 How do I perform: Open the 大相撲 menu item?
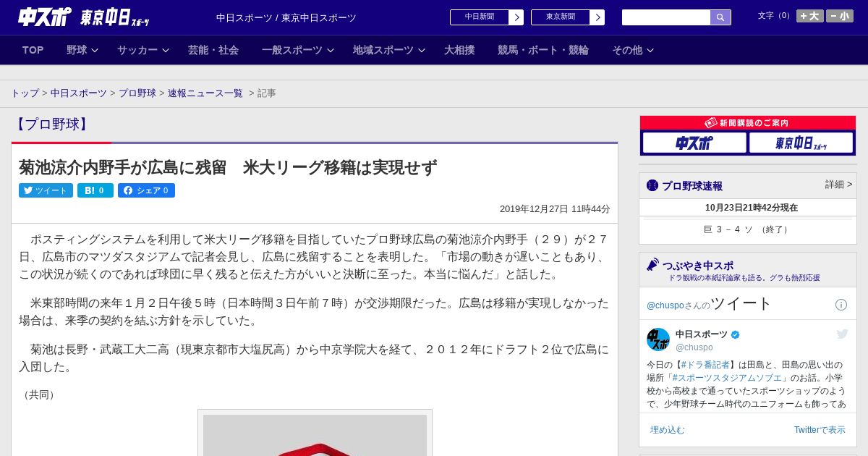coord(459,50)
